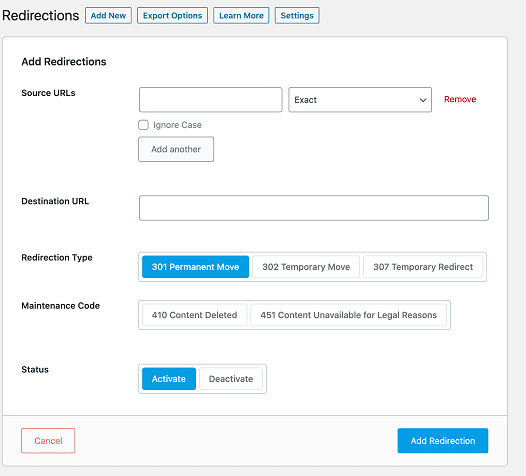
Task: Focus the Source URLs text field
Action: click(x=211, y=100)
